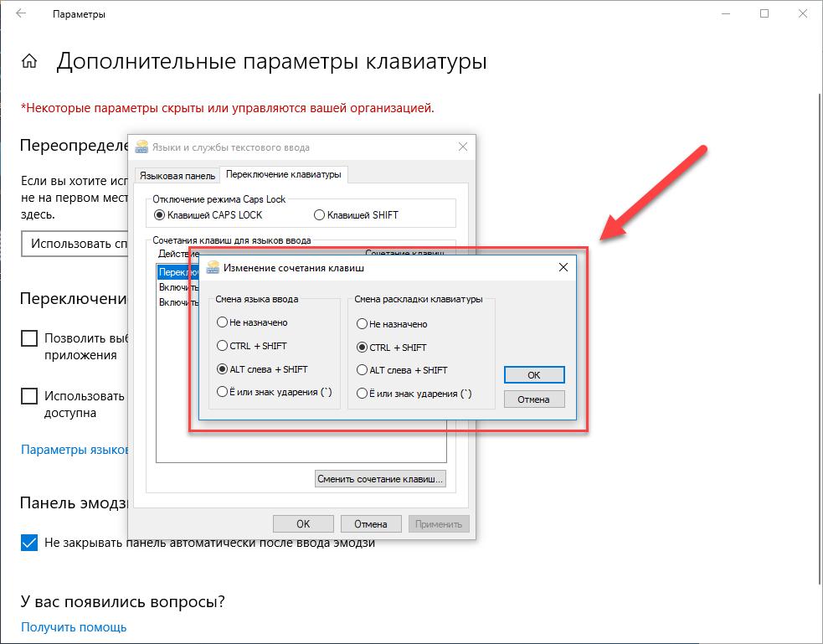
Task: Select 'Клавишей CAPS LOCK' radio option
Action: tap(208, 214)
